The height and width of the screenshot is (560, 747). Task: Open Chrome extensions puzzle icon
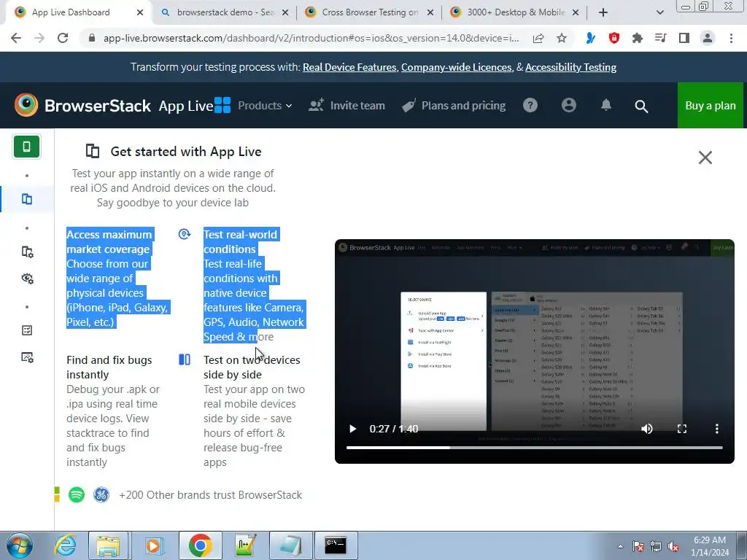(x=638, y=38)
